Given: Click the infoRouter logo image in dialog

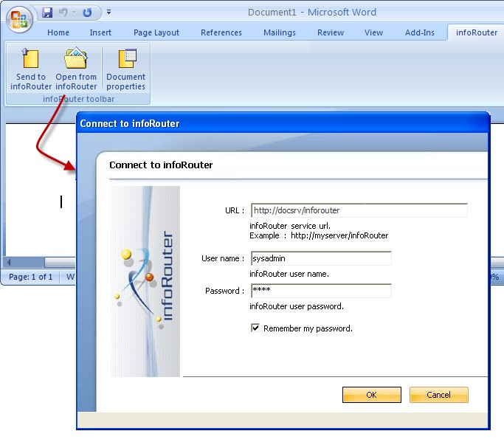Looking at the screenshot, I should pyautogui.click(x=145, y=281).
